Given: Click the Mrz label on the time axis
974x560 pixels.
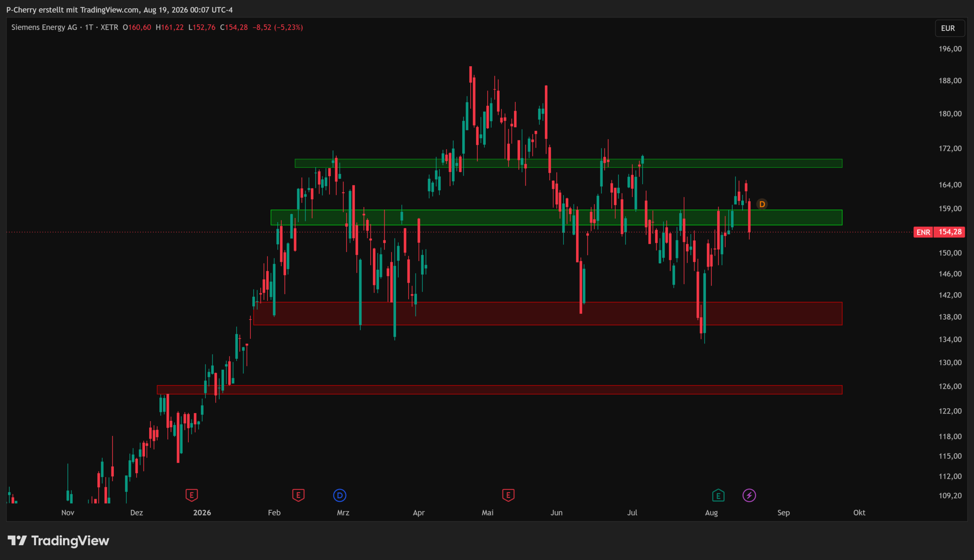Looking at the screenshot, I should (x=343, y=513).
